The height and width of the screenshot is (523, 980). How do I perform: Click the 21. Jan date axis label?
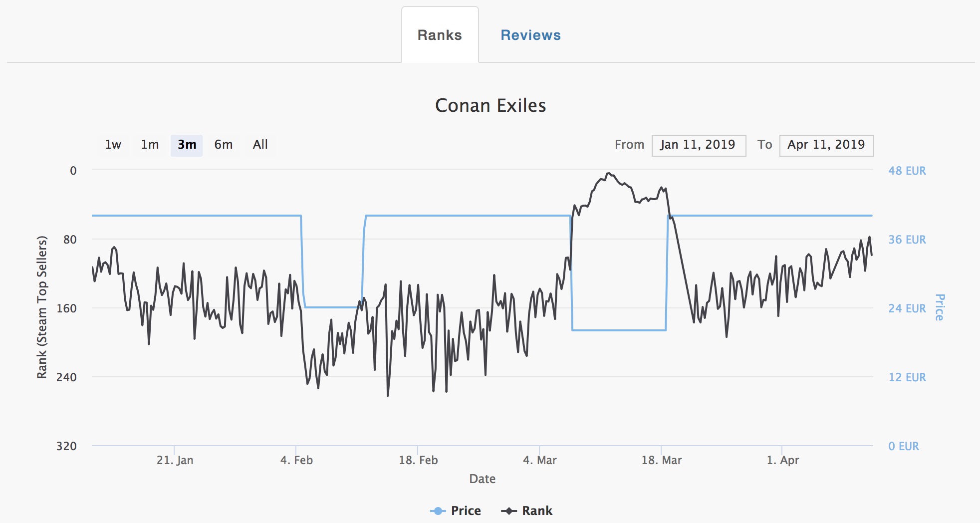175,460
